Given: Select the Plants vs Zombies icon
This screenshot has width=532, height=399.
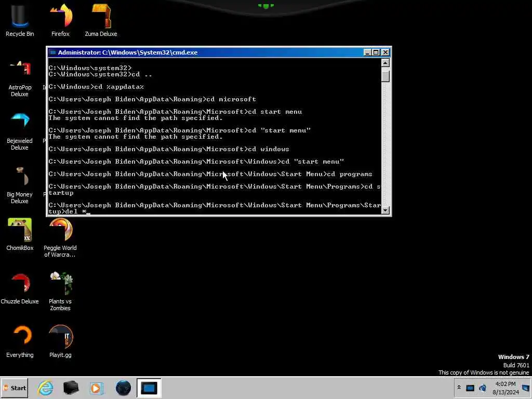Looking at the screenshot, I should point(60,291).
